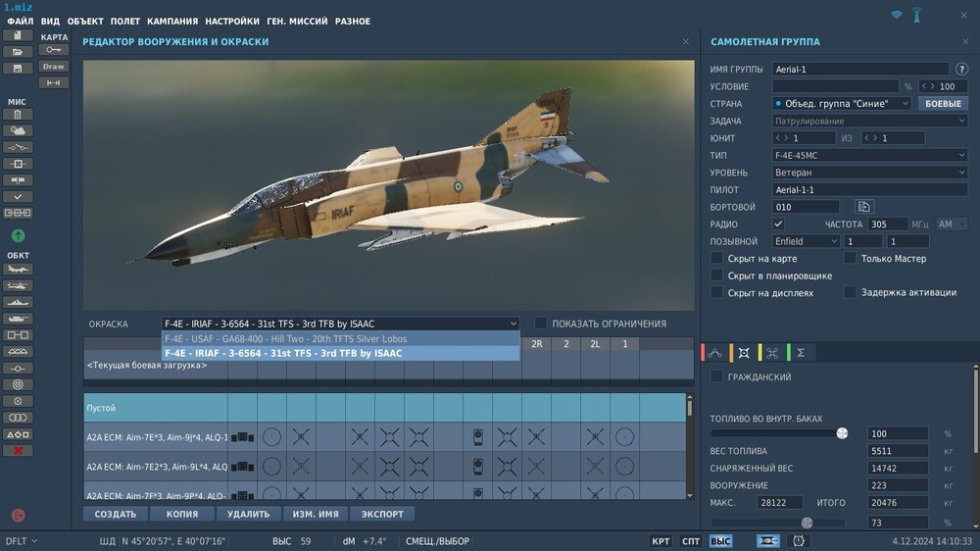This screenshot has width=980, height=551.
Task: Open the triggers switch icon
Action: coord(18,147)
